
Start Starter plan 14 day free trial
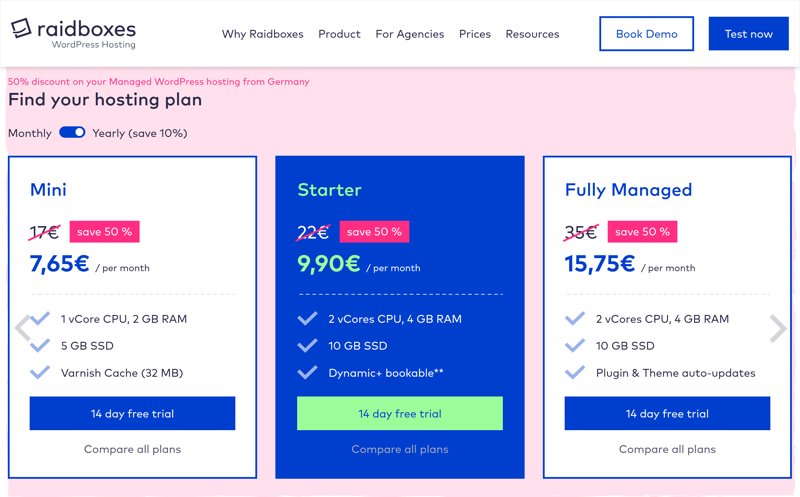click(399, 414)
